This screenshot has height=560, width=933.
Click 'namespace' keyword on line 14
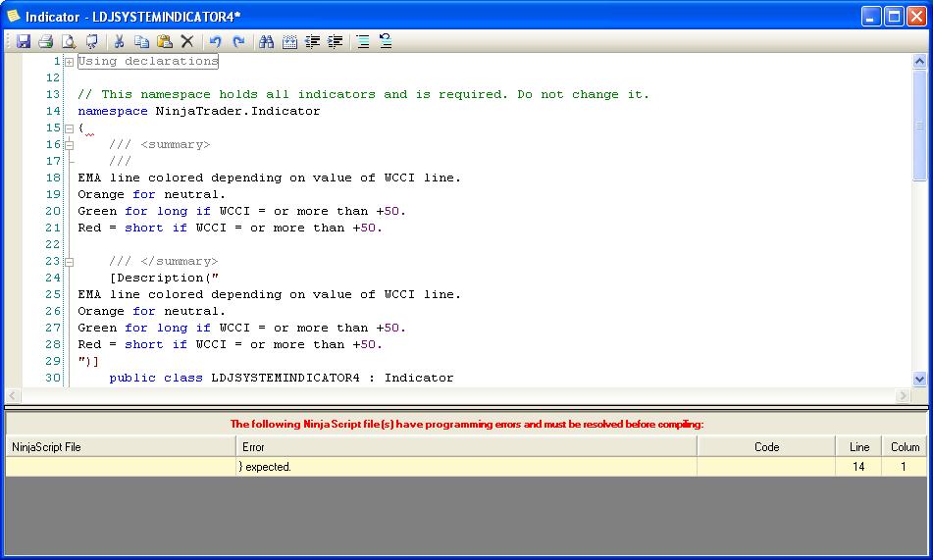point(113,111)
